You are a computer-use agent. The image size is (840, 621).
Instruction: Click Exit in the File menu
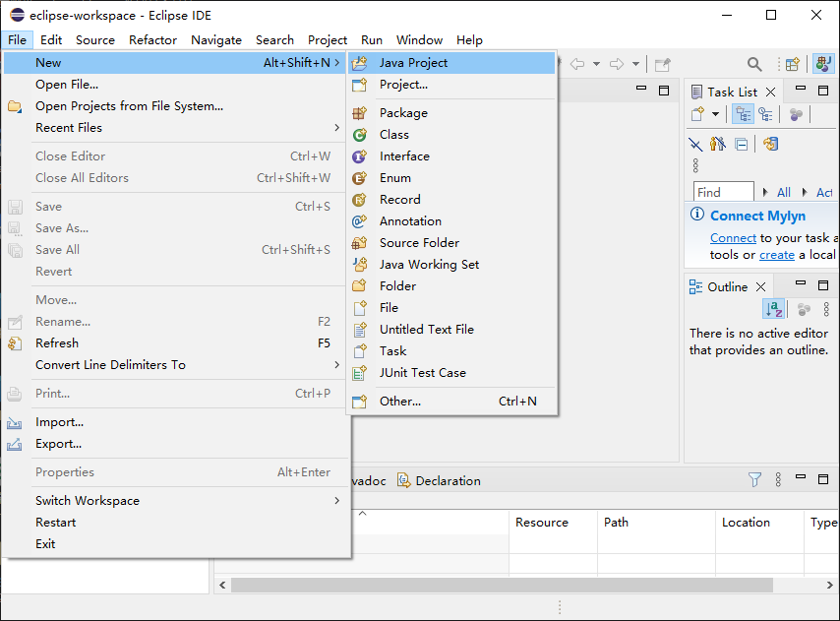click(175, 544)
